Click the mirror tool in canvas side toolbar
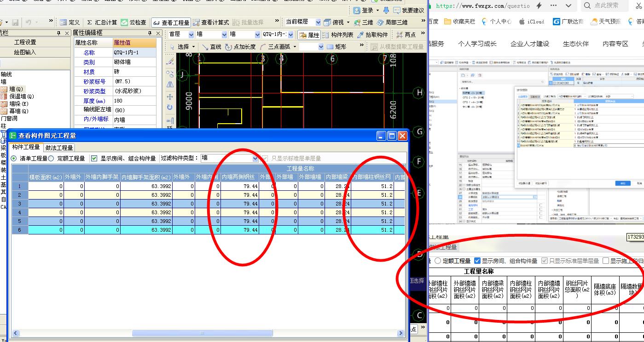644x342 pixels. pyautogui.click(x=170, y=85)
